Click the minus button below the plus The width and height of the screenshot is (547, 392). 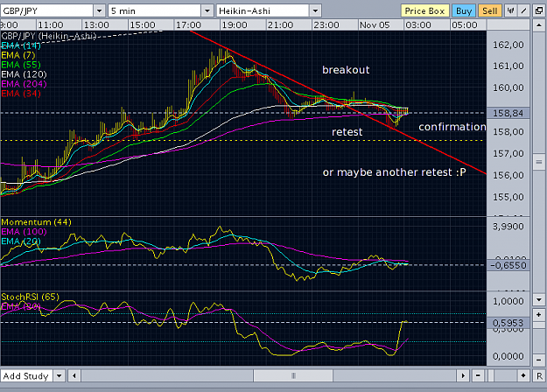(x=539, y=360)
